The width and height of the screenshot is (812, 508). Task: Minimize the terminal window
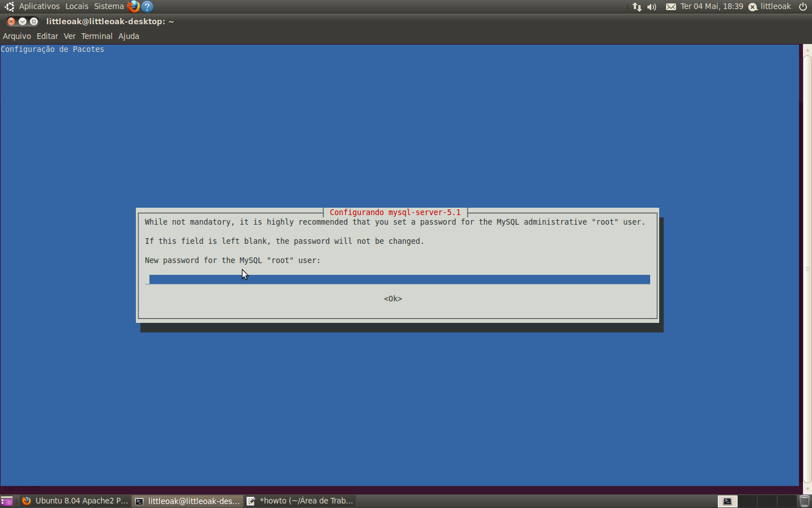point(23,21)
